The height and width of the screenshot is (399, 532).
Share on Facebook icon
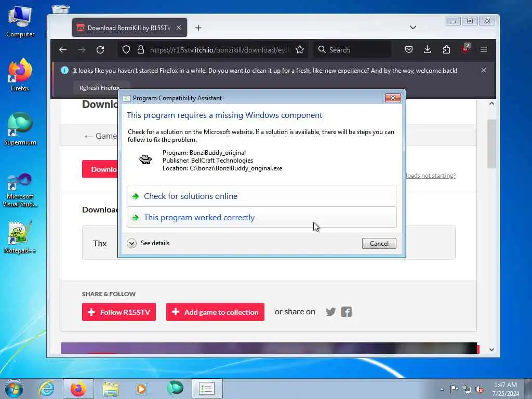tap(347, 312)
